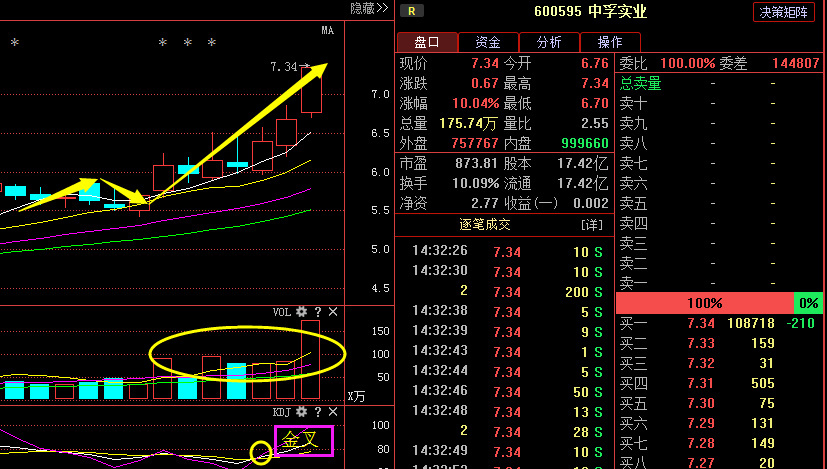The image size is (827, 469).
Task: Click 委比 value 100.00%
Action: pos(688,64)
